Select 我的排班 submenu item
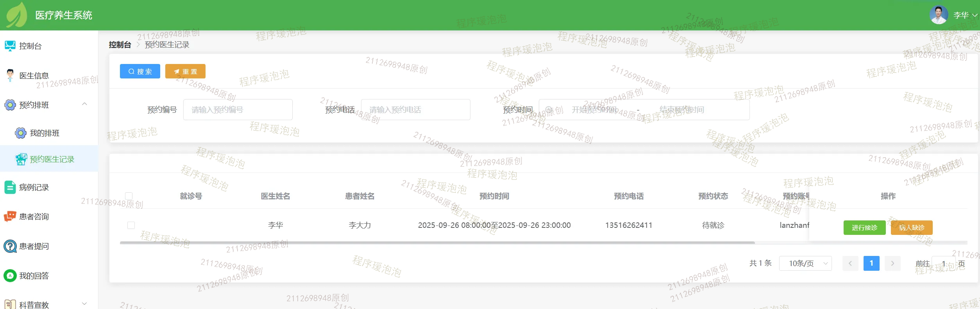 point(49,133)
